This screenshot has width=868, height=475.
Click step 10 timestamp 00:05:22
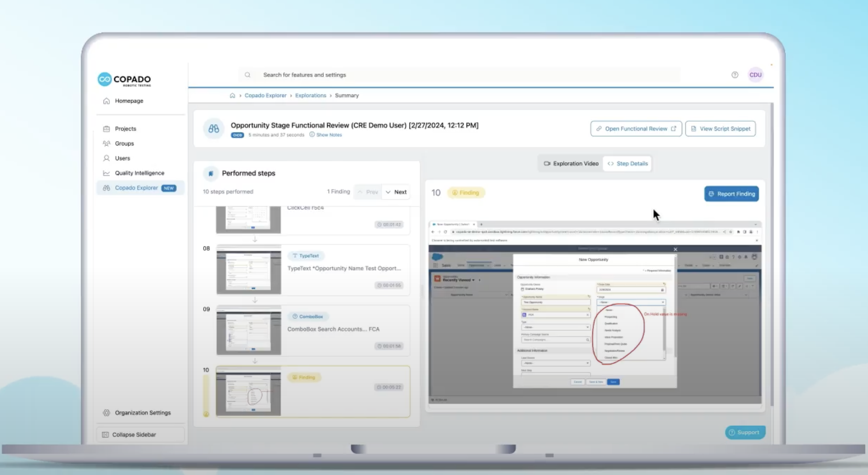[x=389, y=387]
